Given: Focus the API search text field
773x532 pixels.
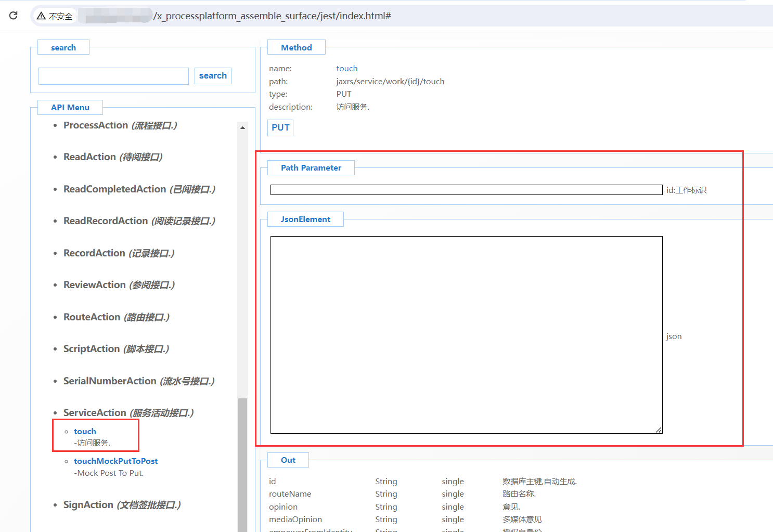Looking at the screenshot, I should click(x=113, y=76).
